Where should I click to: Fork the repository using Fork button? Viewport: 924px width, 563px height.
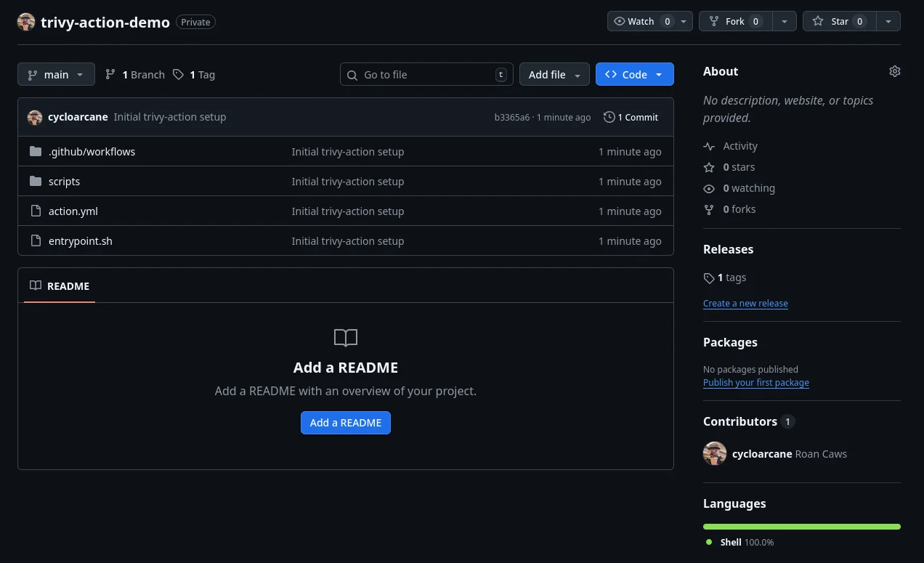pyautogui.click(x=736, y=21)
